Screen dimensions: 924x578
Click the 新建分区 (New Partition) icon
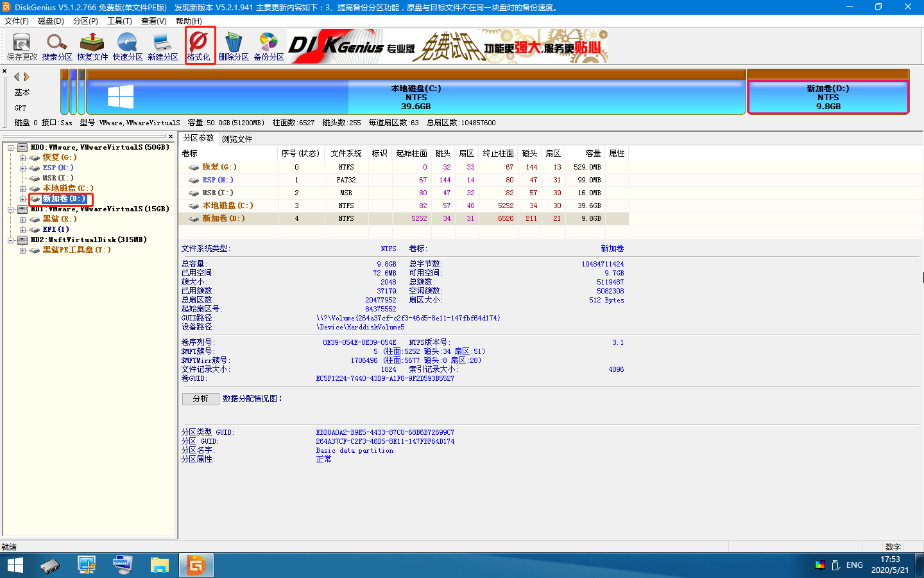[x=163, y=46]
